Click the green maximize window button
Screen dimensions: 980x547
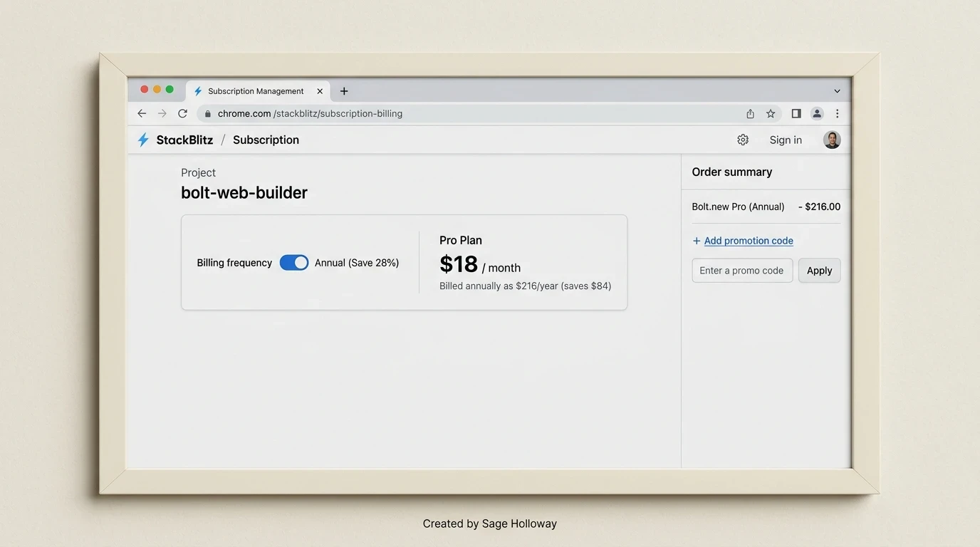click(x=170, y=89)
